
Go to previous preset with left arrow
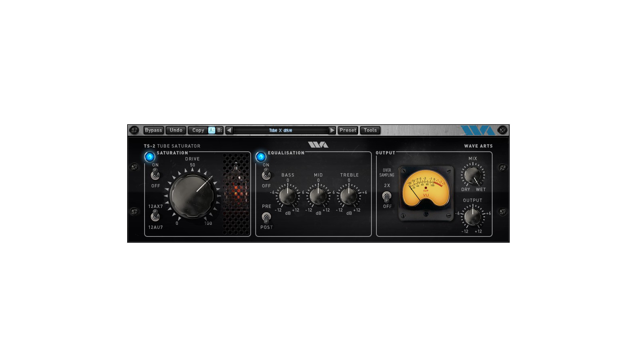(x=229, y=130)
